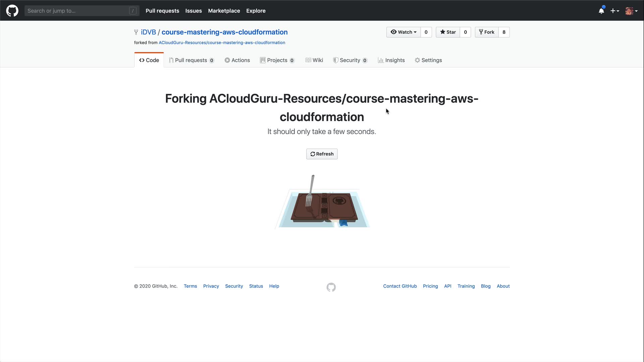Screen dimensions: 644x362
Task: Open the upstream ACloudGuru-Resources repository link
Action: click(x=222, y=43)
